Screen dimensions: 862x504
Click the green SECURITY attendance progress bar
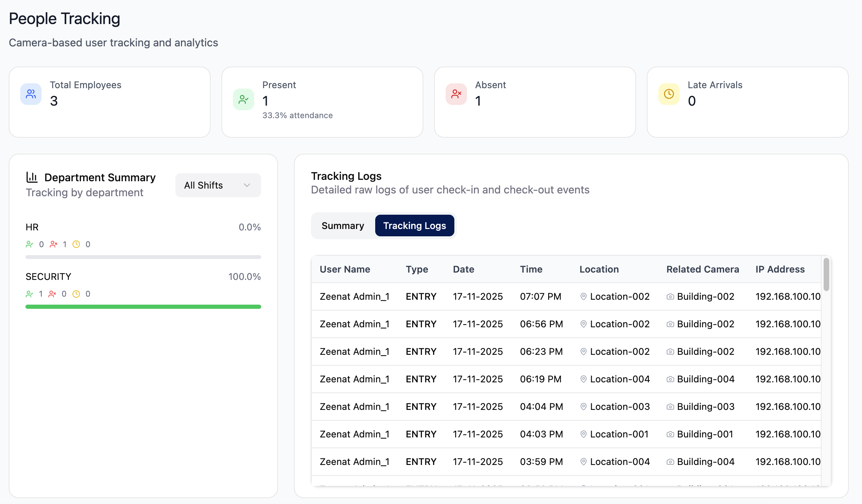143,307
